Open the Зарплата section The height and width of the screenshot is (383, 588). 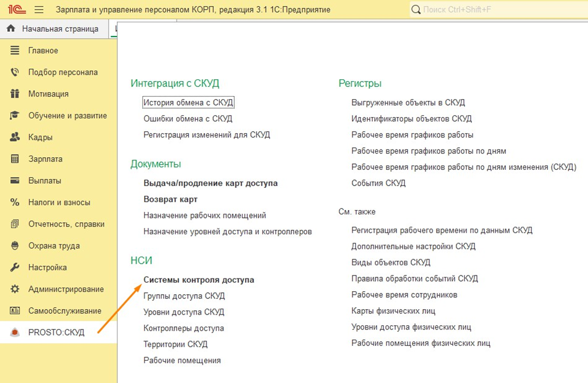coord(58,159)
